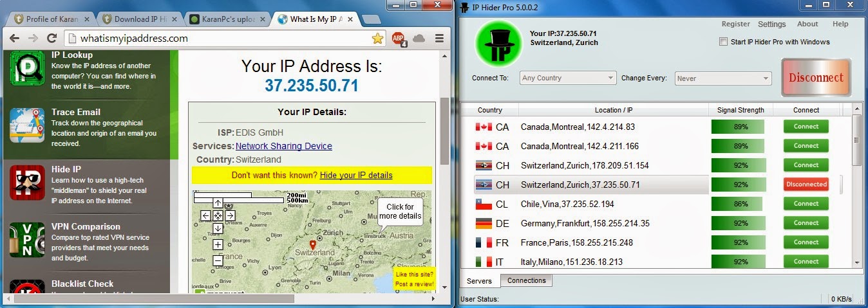Open the Register menu in IP Hider

pyautogui.click(x=735, y=24)
